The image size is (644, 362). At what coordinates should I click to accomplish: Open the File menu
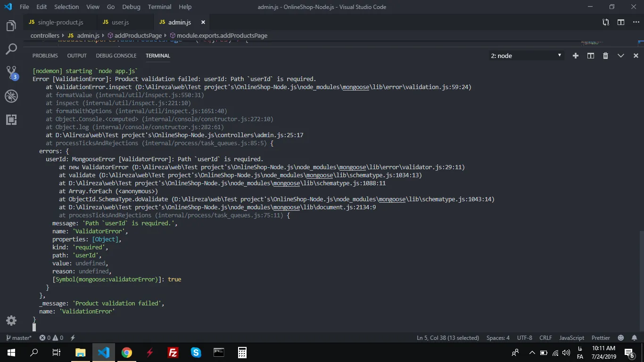tap(25, 7)
